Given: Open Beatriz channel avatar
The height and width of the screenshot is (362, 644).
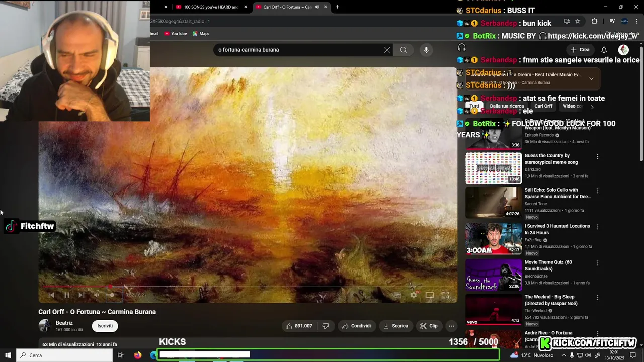Looking at the screenshot, I should click(45, 326).
